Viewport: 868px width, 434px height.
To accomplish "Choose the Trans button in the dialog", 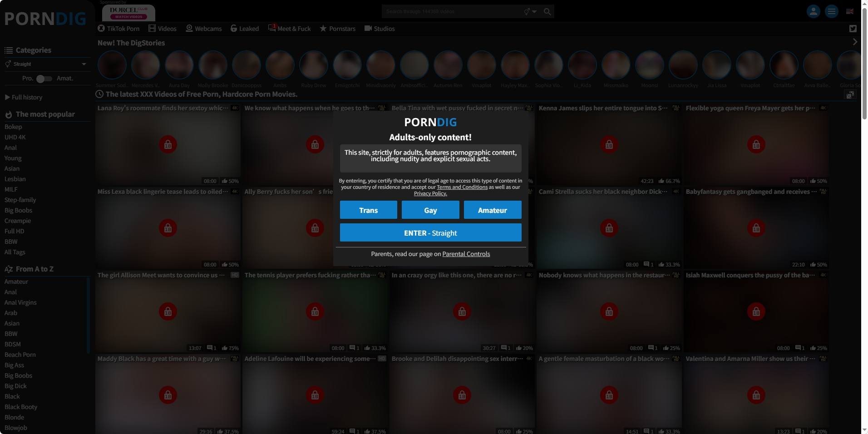I will (368, 210).
